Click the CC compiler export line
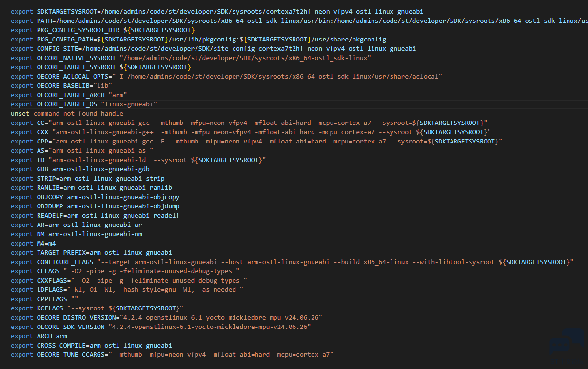588x369 pixels. (249, 123)
